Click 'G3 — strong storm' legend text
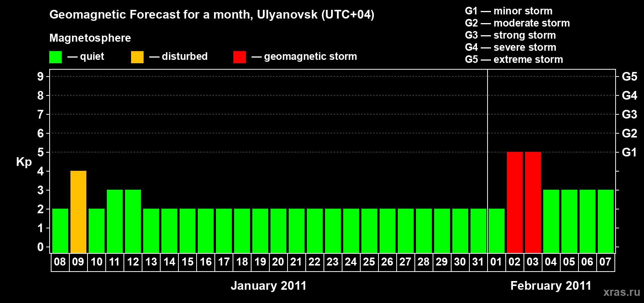 point(511,35)
